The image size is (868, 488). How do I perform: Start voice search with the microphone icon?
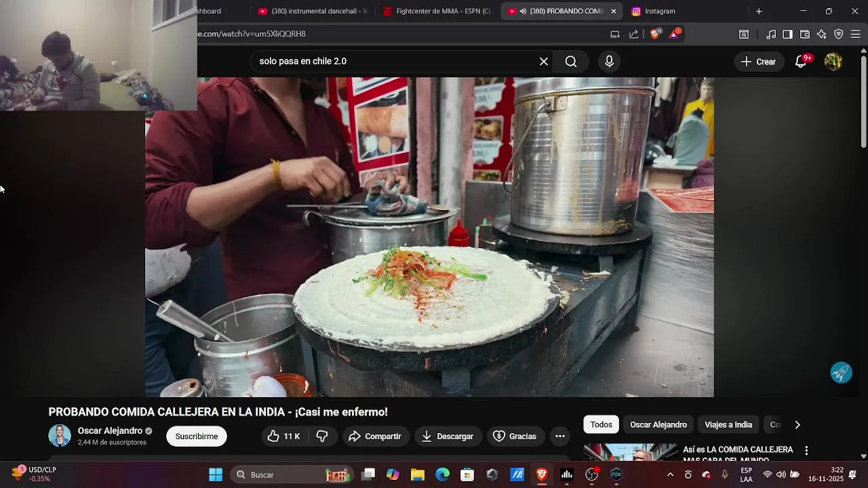click(609, 62)
